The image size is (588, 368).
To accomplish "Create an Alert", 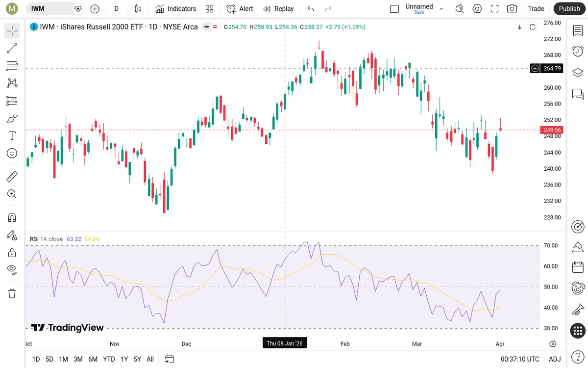I will [240, 9].
